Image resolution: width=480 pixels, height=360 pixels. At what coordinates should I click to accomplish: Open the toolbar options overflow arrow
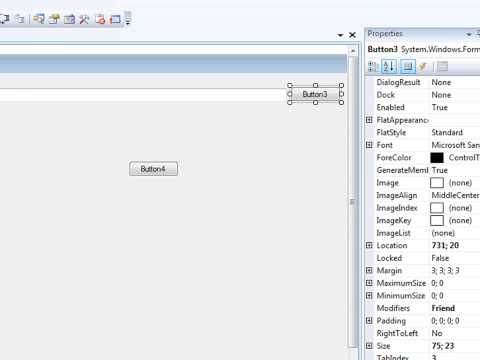(x=128, y=19)
